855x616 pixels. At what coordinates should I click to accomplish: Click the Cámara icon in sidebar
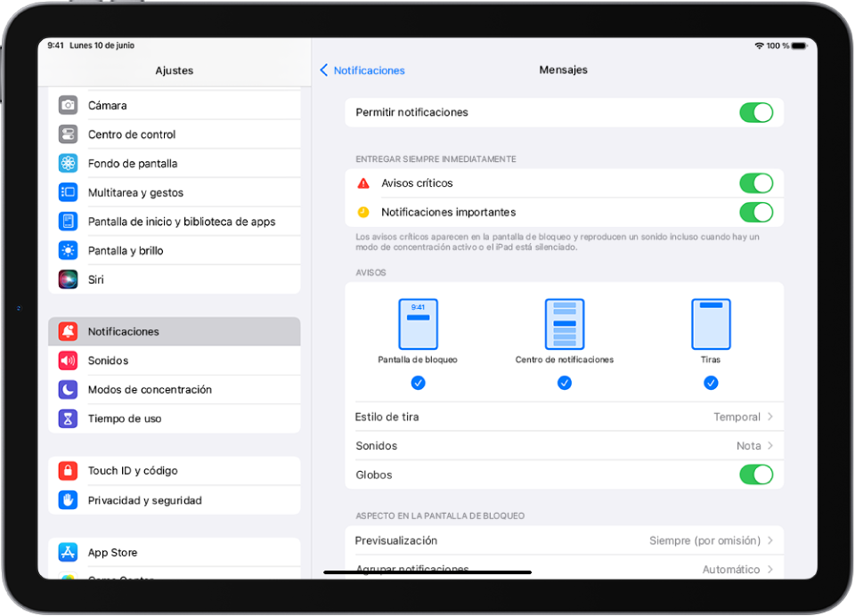(68, 105)
